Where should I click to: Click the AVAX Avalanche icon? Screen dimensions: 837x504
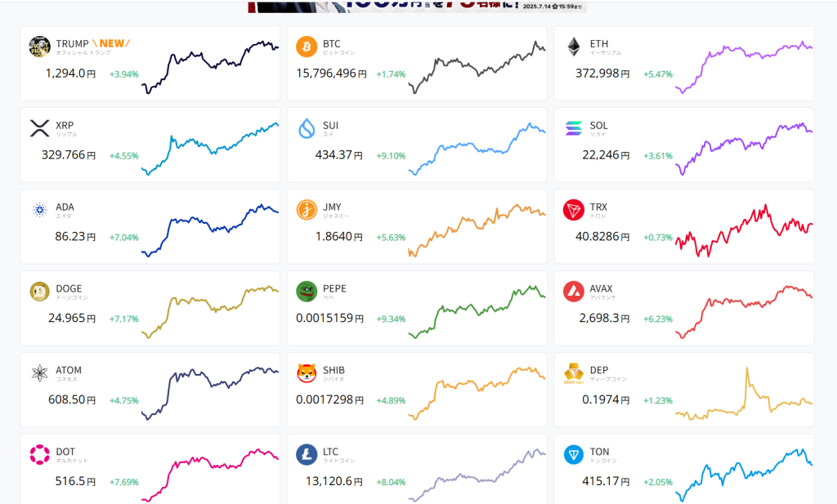point(574,292)
